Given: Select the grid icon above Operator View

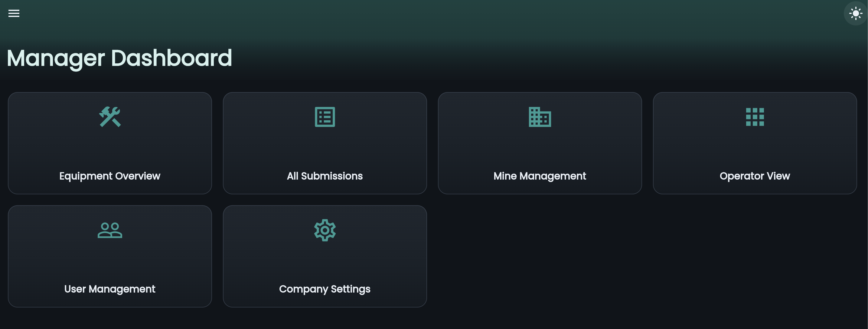Looking at the screenshot, I should [755, 117].
